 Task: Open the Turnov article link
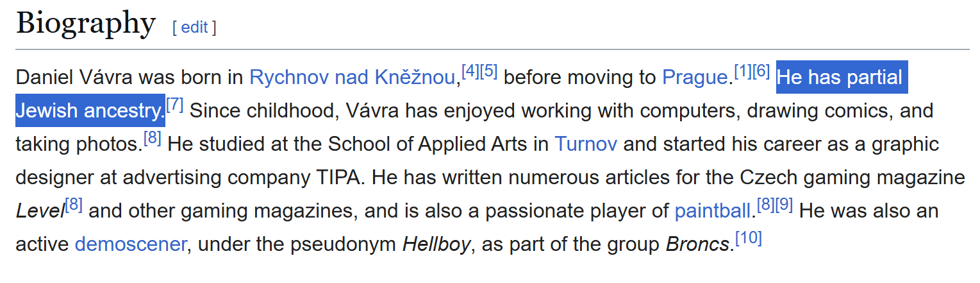coord(586,144)
